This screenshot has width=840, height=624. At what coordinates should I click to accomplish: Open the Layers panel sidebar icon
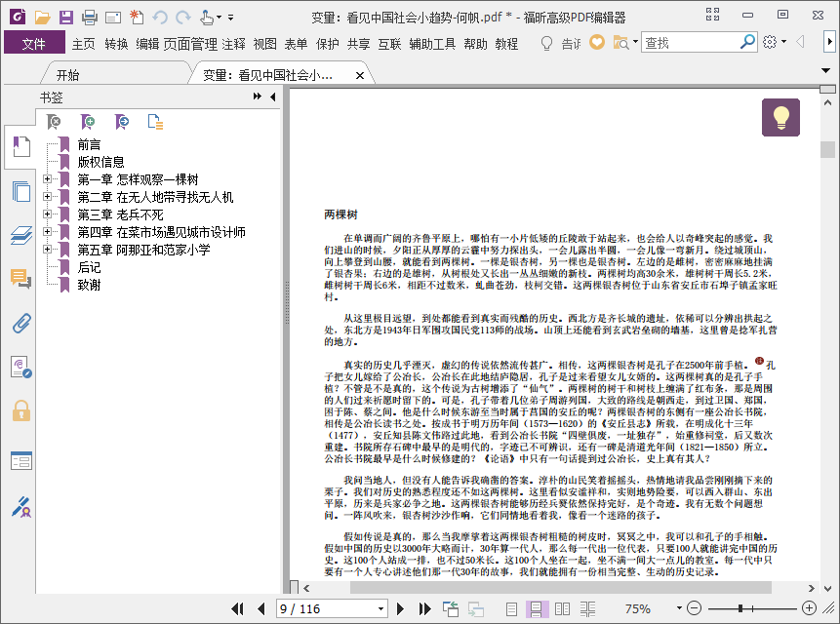tap(20, 236)
